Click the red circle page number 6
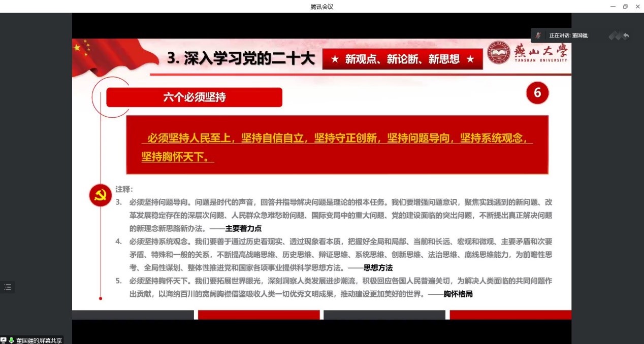Viewport: 644px width, 344px height. click(537, 93)
